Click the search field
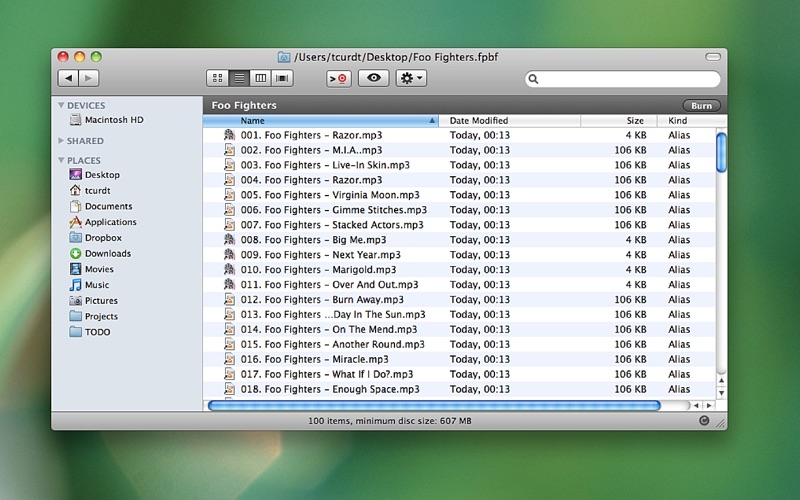 tap(622, 79)
